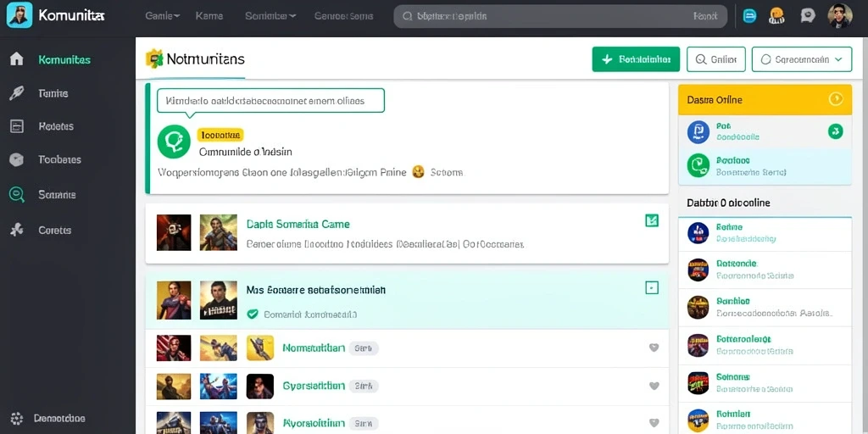Viewport: 868px width, 434px height.
Task: Select the Ratine entry in right list
Action: [x=765, y=233]
